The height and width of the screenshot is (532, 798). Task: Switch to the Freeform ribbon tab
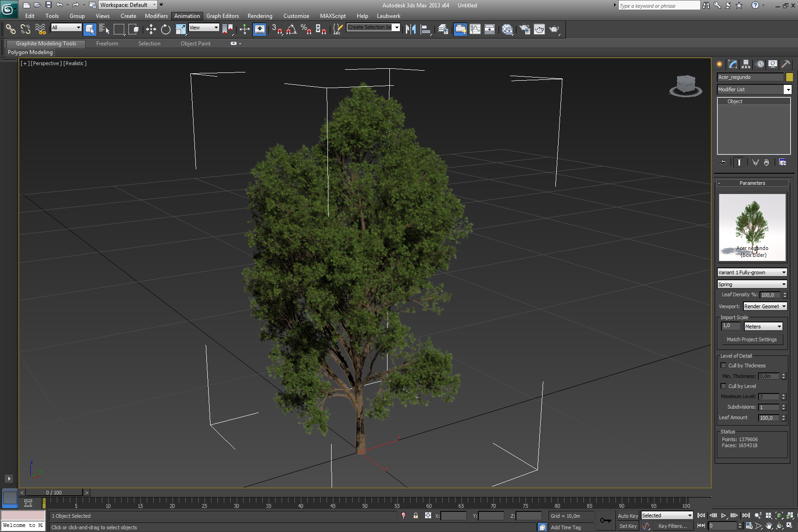(107, 44)
